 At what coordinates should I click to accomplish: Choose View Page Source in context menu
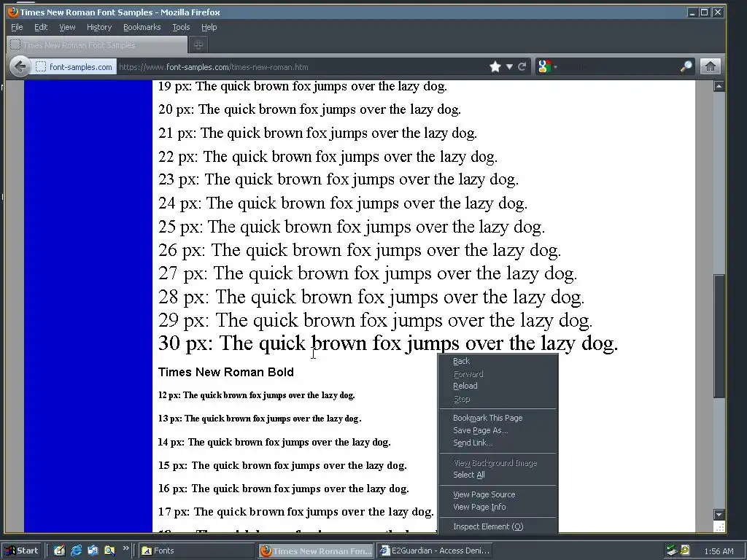tap(498, 494)
